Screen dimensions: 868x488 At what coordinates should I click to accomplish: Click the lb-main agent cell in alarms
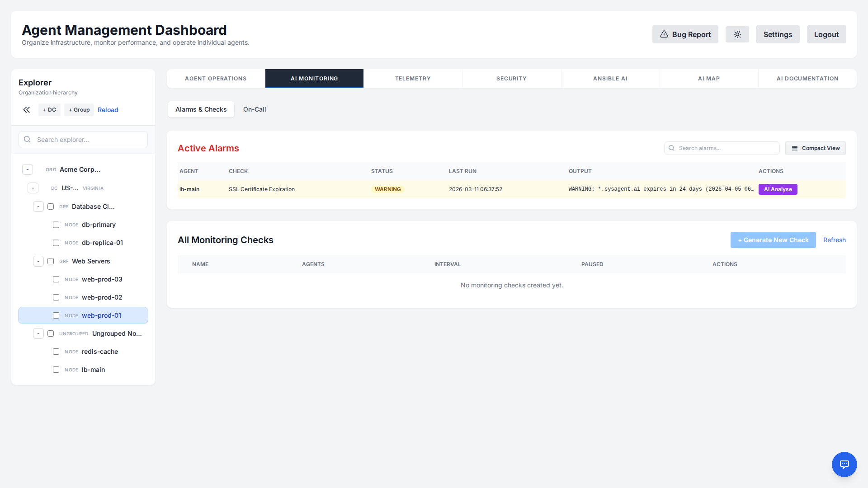(x=189, y=189)
